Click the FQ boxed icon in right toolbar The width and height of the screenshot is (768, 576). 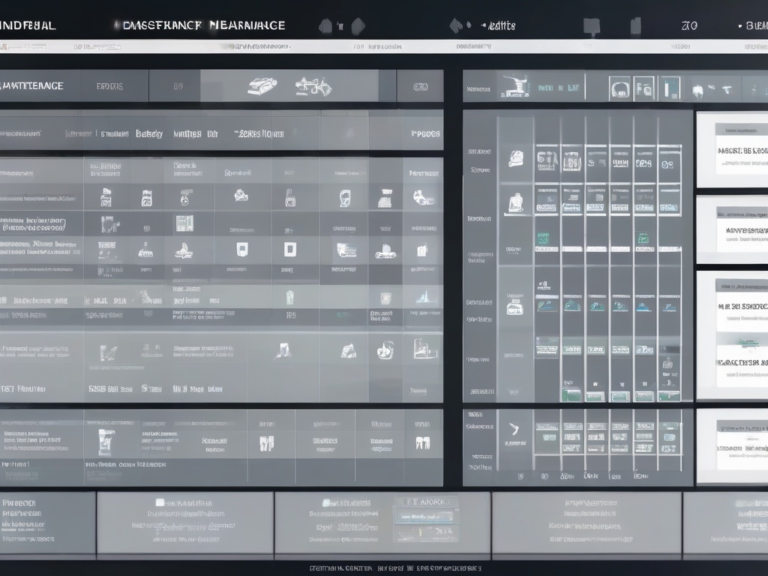(643, 88)
